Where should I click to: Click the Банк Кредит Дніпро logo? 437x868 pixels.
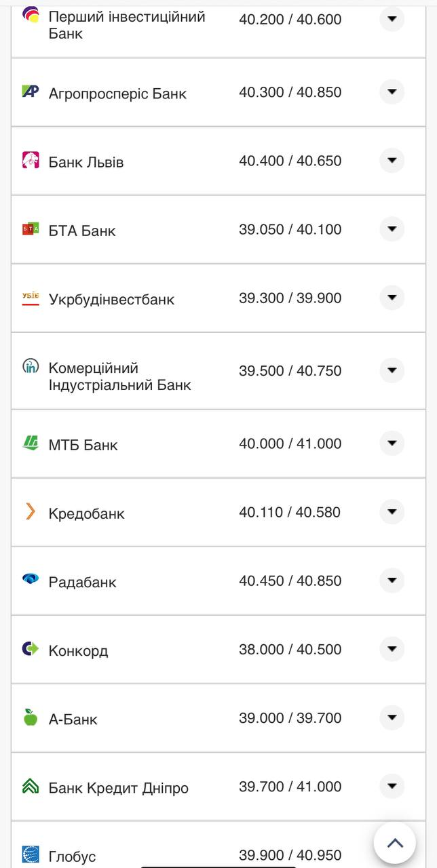(x=31, y=786)
